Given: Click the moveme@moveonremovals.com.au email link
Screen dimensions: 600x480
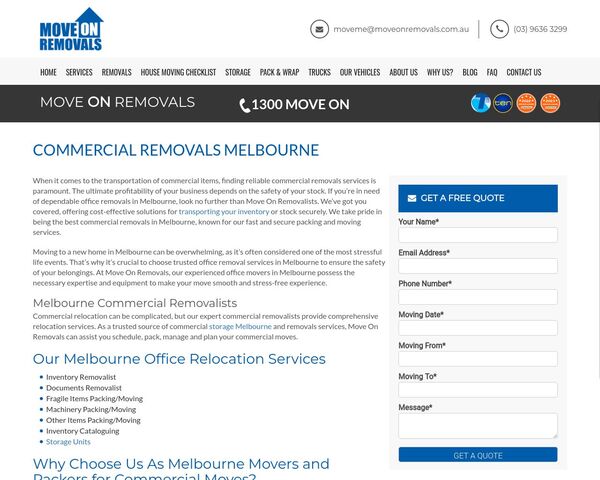Looking at the screenshot, I should pos(401,29).
